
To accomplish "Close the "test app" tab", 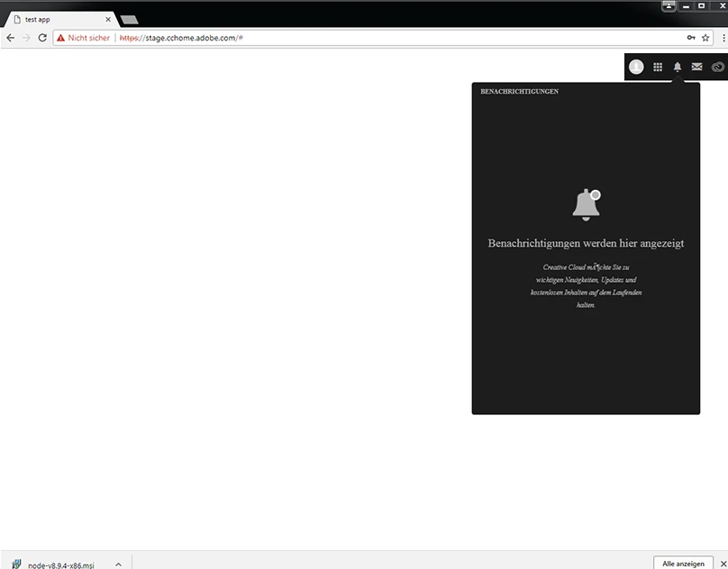I will [x=108, y=19].
